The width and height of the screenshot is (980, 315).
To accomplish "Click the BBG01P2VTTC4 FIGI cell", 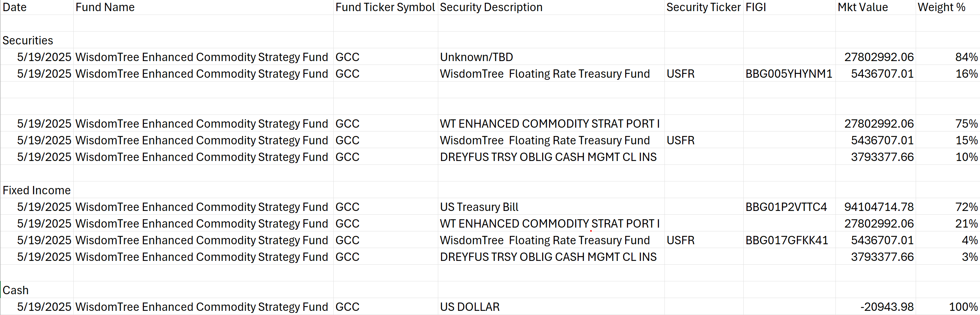I will point(789,206).
